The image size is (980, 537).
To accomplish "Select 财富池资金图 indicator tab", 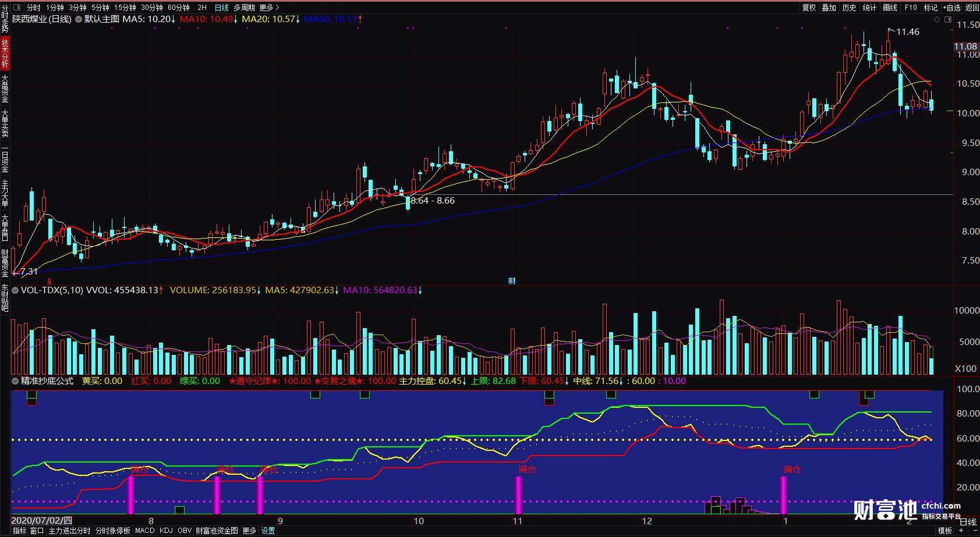I will point(217,531).
